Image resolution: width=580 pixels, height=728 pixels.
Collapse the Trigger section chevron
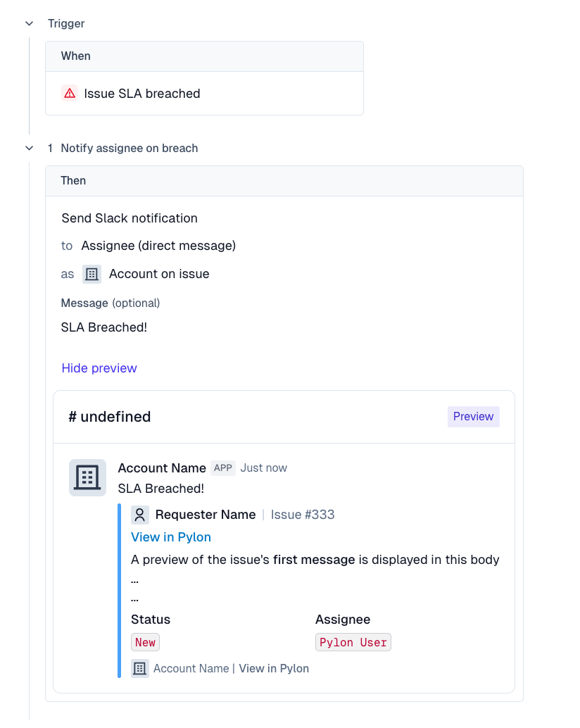(30, 23)
